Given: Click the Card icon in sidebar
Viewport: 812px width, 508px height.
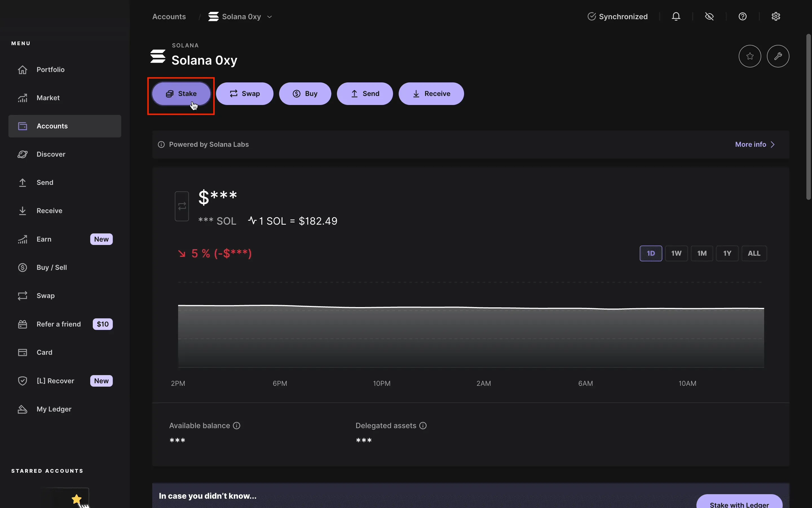Looking at the screenshot, I should 23,352.
